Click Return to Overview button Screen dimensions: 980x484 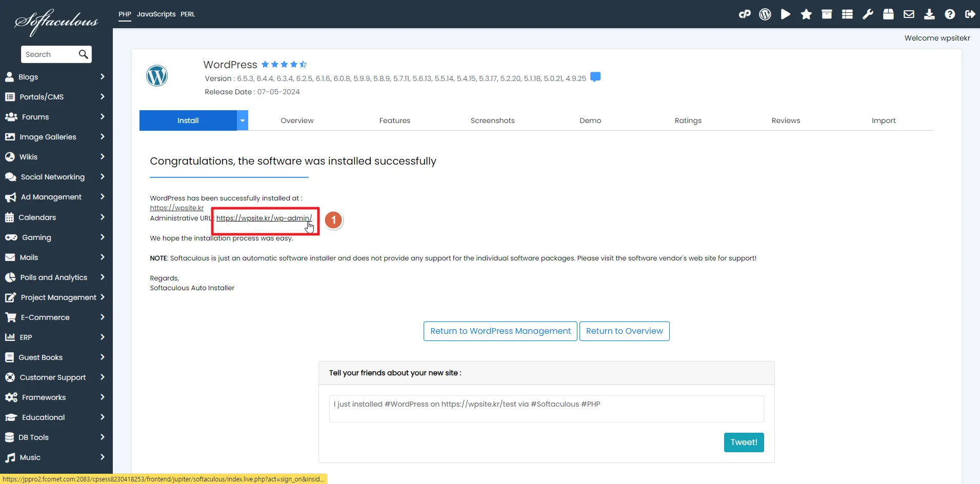625,331
